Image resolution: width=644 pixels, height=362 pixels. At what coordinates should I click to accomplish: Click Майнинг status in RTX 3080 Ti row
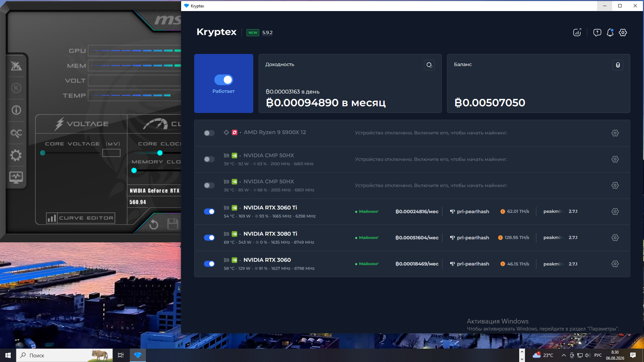(367, 238)
